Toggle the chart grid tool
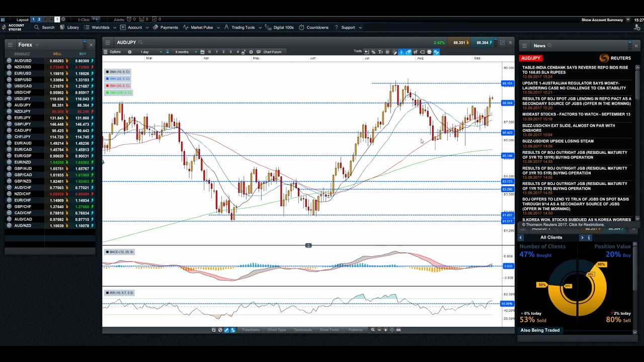Image resolution: width=644 pixels, height=362 pixels. (387, 52)
